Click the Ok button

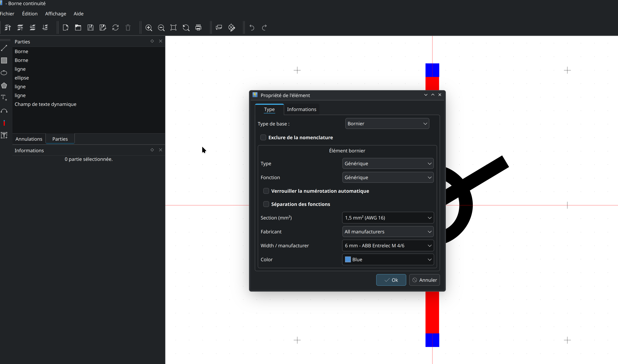pos(391,280)
